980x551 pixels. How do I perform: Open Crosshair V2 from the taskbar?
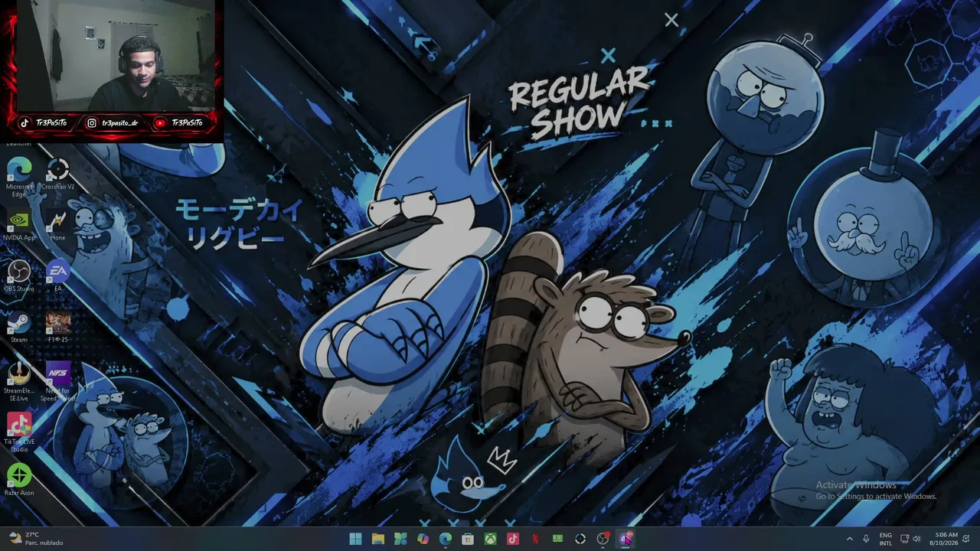pyautogui.click(x=580, y=539)
